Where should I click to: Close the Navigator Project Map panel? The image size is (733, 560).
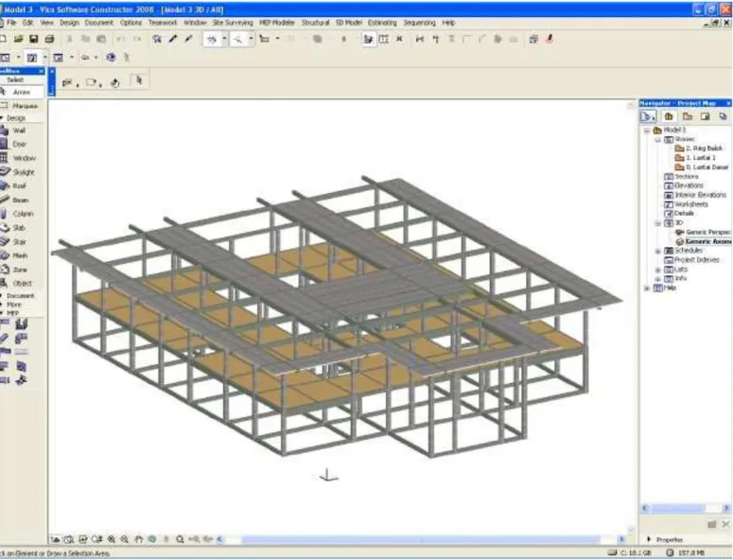pyautogui.click(x=728, y=103)
